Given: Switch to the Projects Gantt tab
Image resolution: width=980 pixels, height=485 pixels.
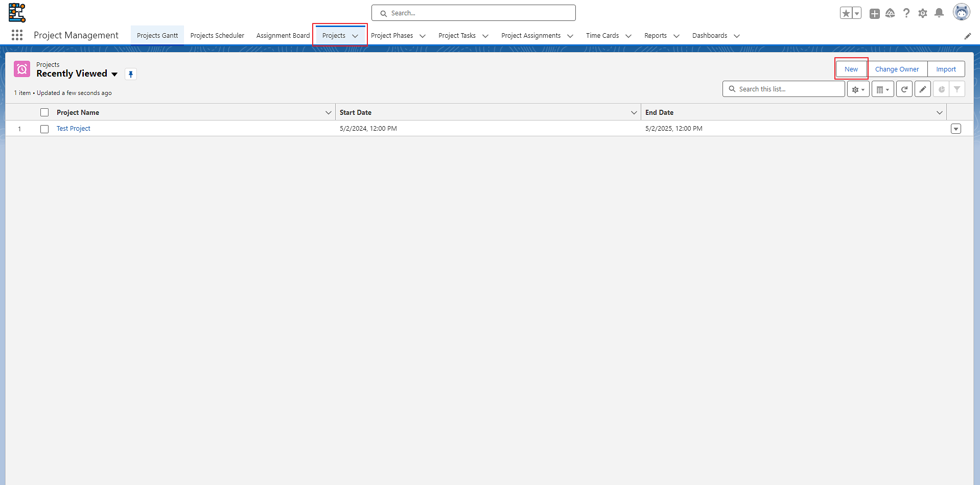Looking at the screenshot, I should pos(157,36).
